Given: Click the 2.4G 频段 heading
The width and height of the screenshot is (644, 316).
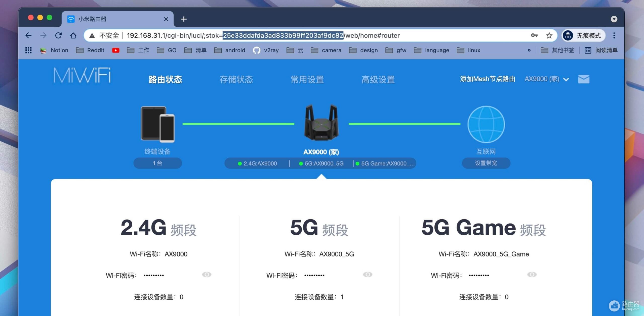Looking at the screenshot, I should (158, 228).
